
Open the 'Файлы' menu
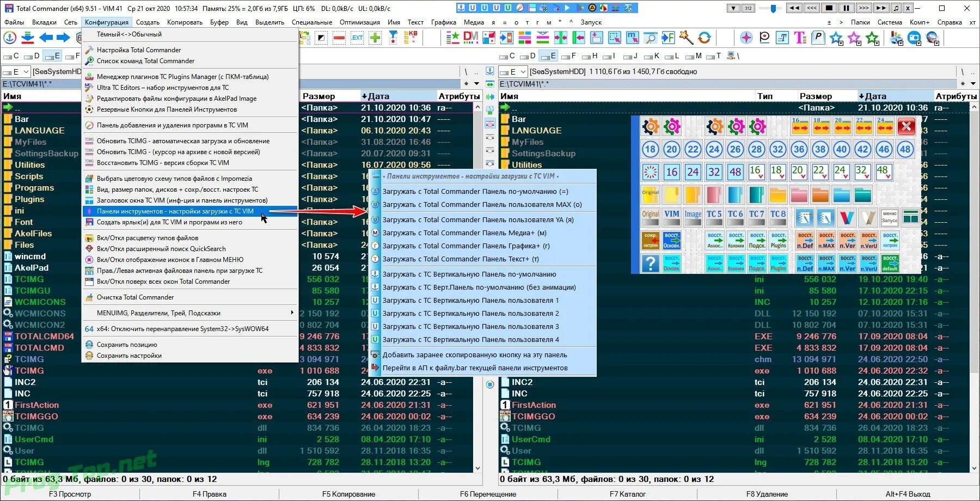coord(14,22)
